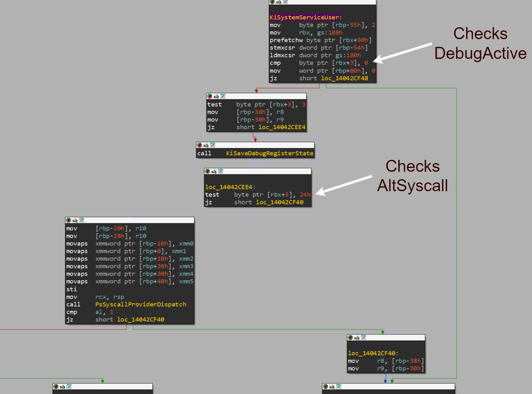Click the color icon on the bottom-left node header
The height and width of the screenshot is (394, 532).
pyautogui.click(x=56, y=387)
